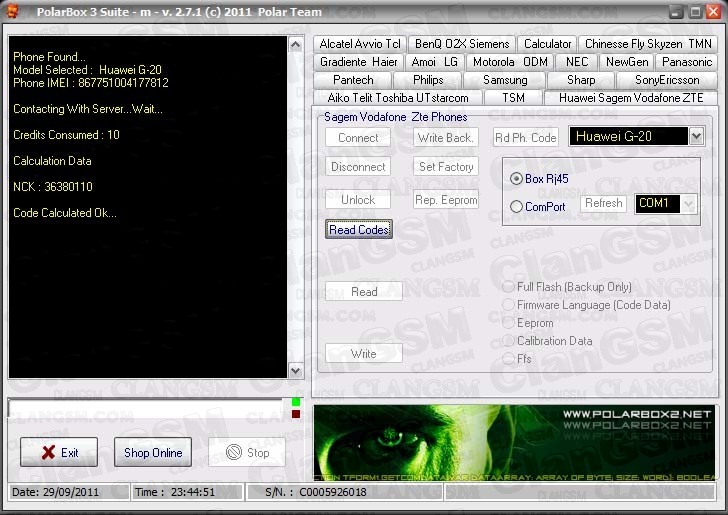Screen dimensions: 728x515
Task: Select Huawei Sagem Vodafone ZTE tab
Action: click(x=631, y=98)
